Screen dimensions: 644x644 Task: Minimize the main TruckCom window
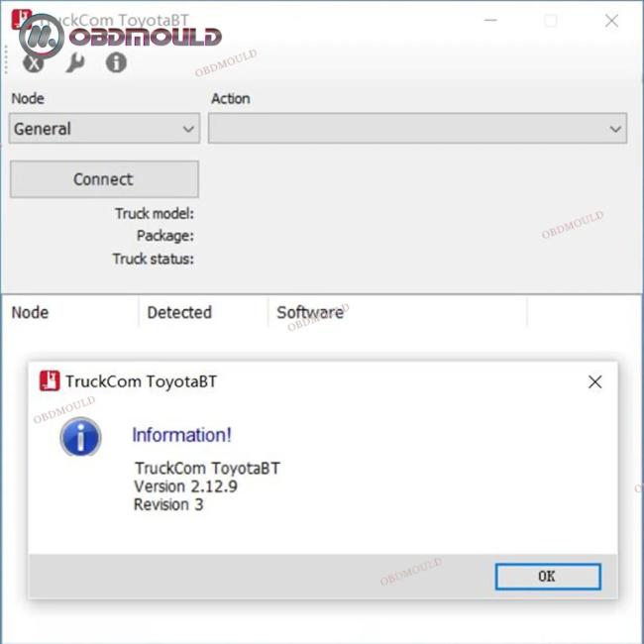[490, 20]
